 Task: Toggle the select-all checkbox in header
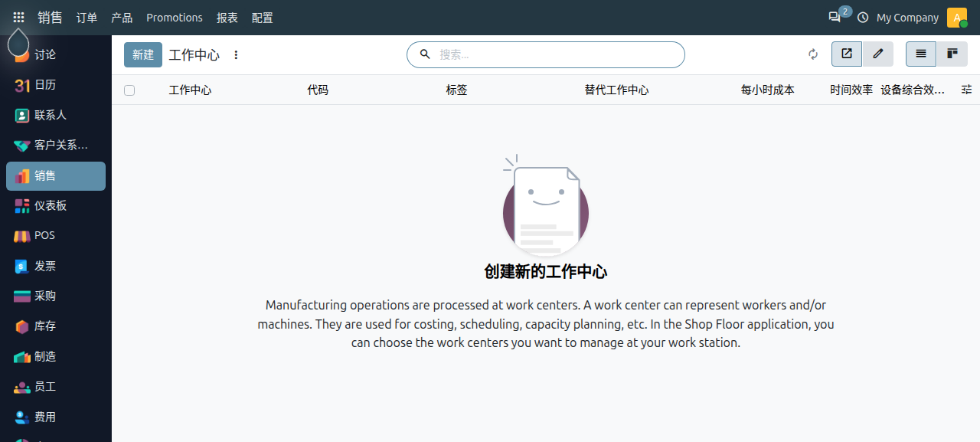tap(129, 90)
